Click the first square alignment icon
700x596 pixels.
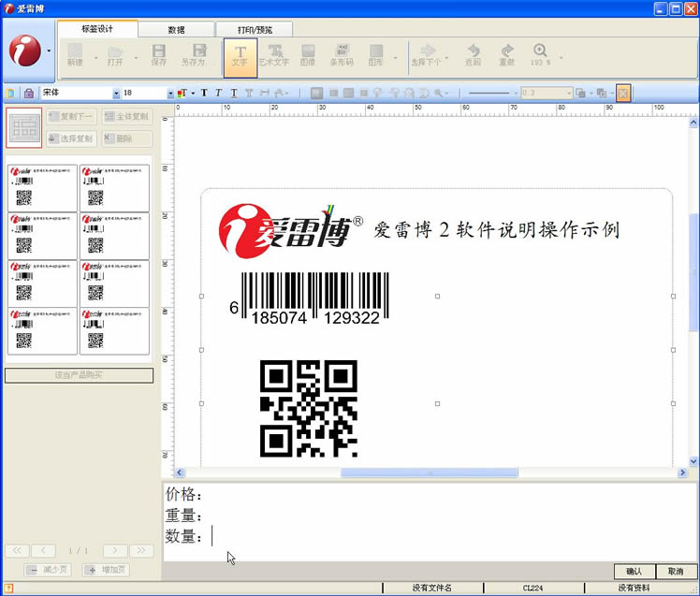(x=316, y=93)
